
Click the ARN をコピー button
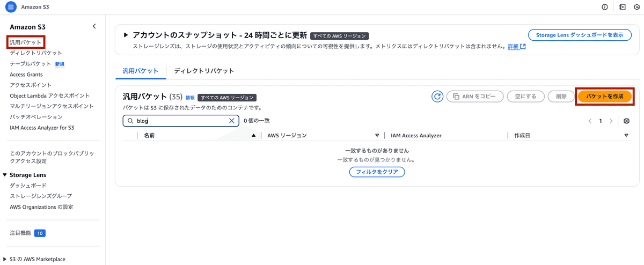[x=475, y=97]
